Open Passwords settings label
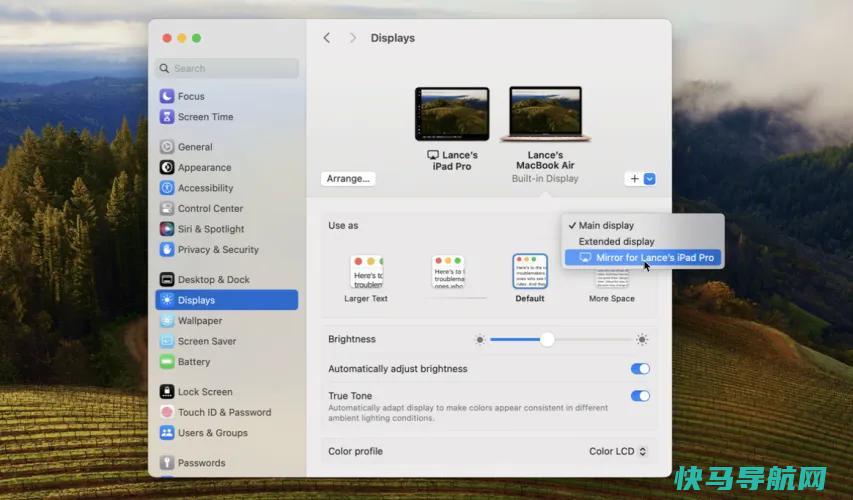853x500 pixels. click(202, 462)
